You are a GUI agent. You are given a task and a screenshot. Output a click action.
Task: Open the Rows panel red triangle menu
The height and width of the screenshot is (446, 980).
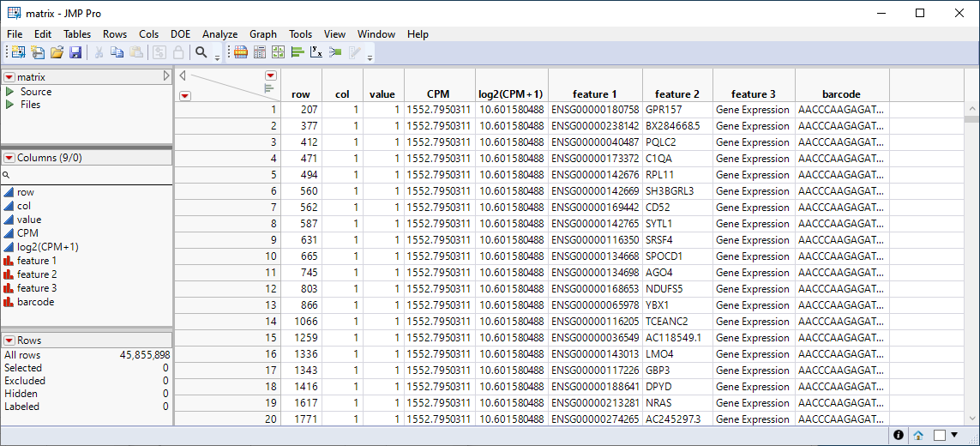tap(9, 341)
